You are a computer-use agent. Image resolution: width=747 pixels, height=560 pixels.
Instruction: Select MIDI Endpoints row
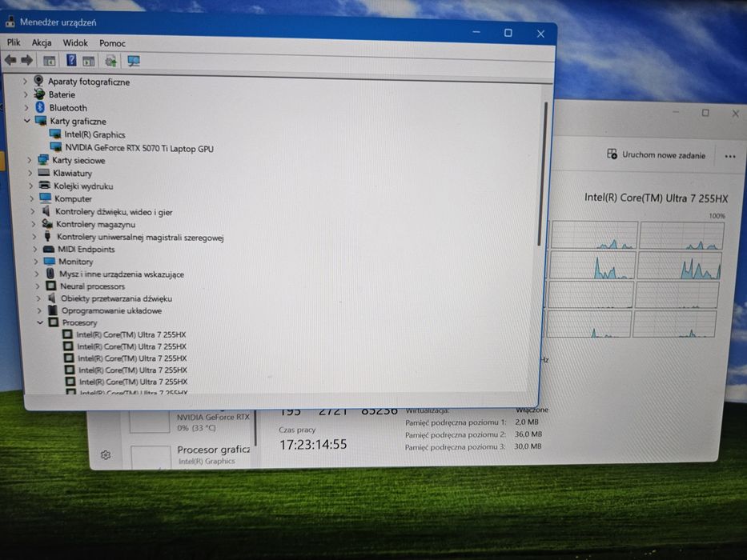click(86, 249)
